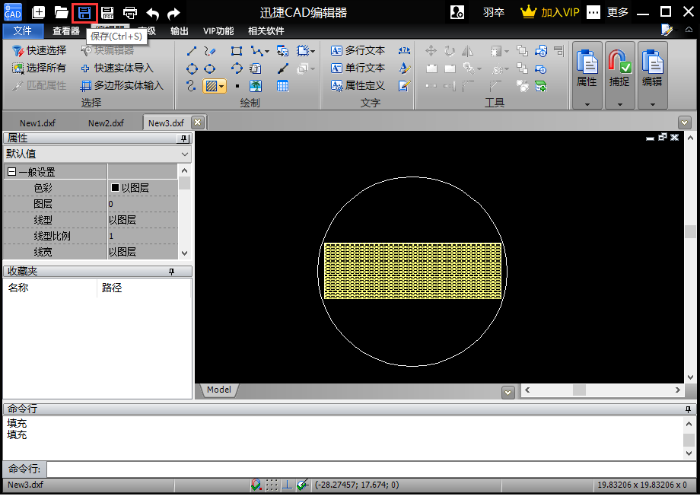Click the attribute edit icon with pencil

tap(404, 86)
